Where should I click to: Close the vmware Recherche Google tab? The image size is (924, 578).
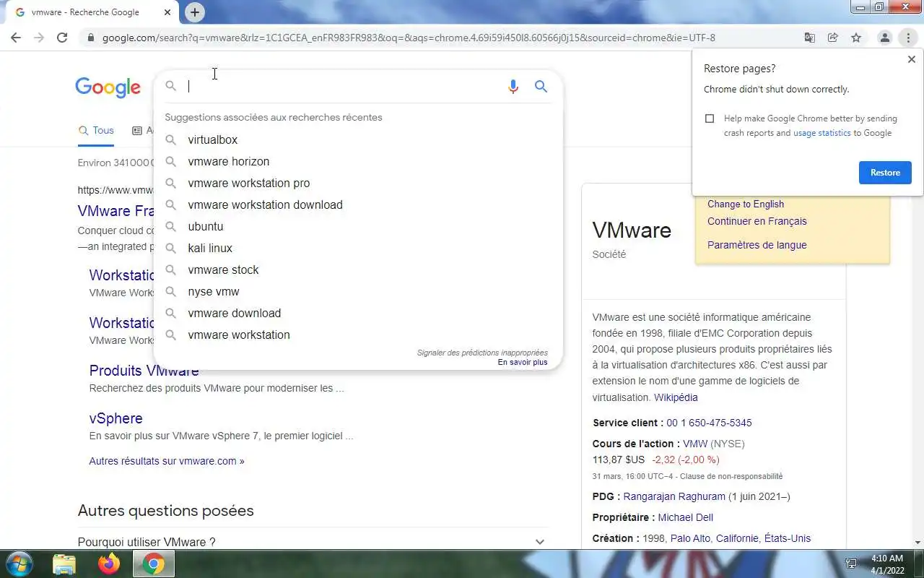click(x=167, y=12)
